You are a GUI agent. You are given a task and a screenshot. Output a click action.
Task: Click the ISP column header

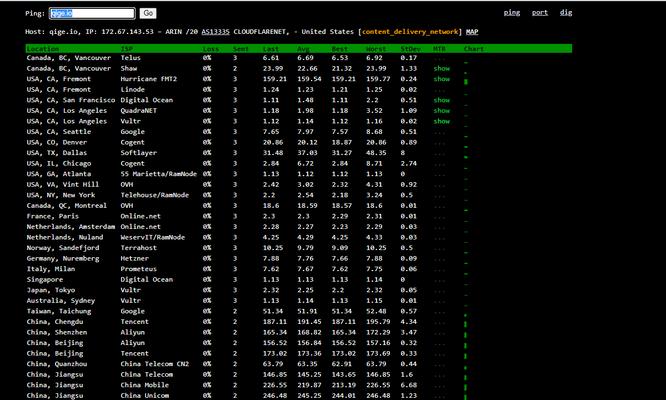pos(127,49)
